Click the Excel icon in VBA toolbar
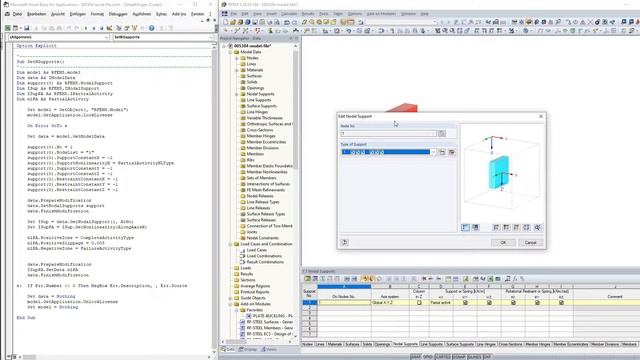 [7, 28]
